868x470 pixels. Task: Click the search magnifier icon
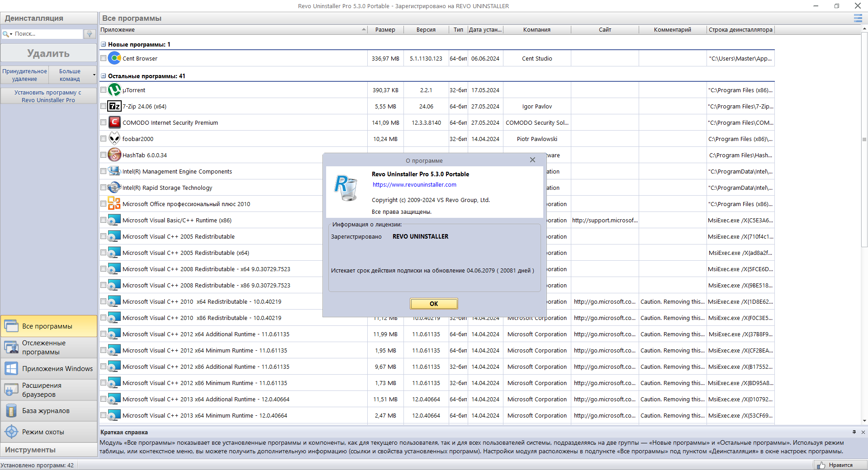[x=5, y=34]
